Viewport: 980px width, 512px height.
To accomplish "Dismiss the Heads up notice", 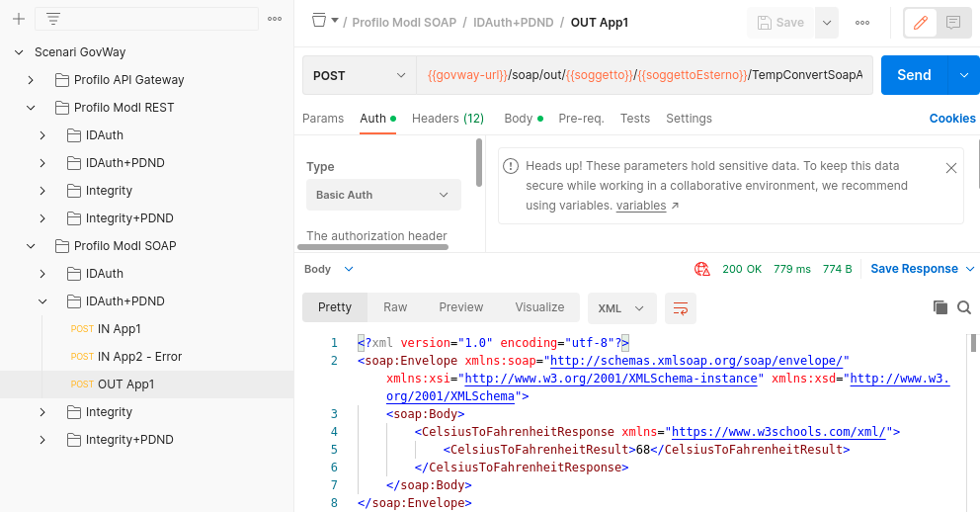I will coord(951,168).
